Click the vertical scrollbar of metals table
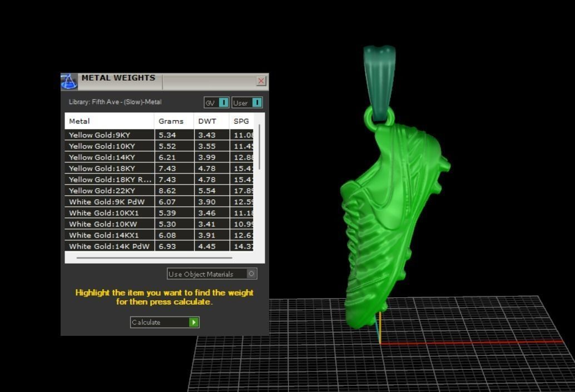Viewport: 575px width, 392px height. click(x=260, y=147)
